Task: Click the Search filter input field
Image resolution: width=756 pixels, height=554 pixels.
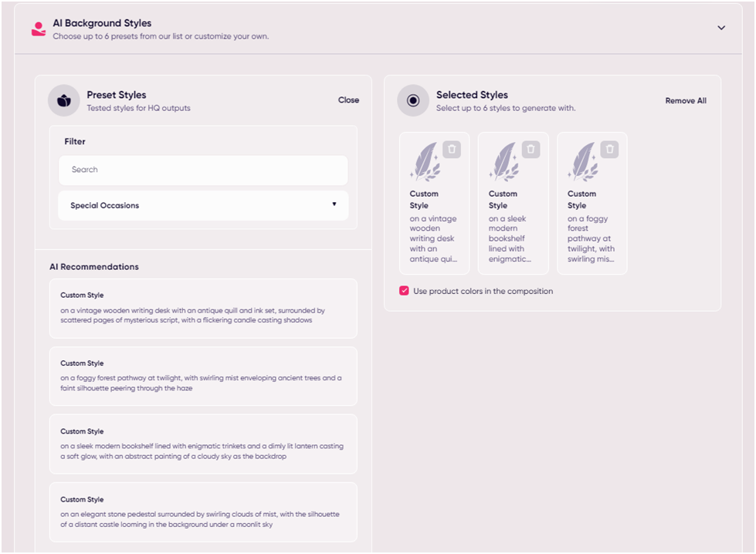Action: pos(203,170)
